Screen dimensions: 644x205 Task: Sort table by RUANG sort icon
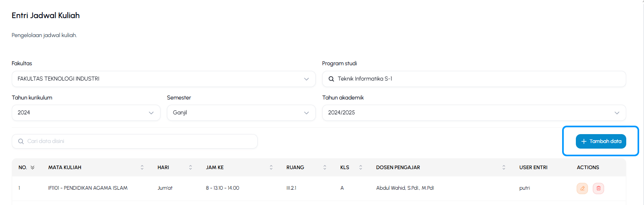(325, 168)
